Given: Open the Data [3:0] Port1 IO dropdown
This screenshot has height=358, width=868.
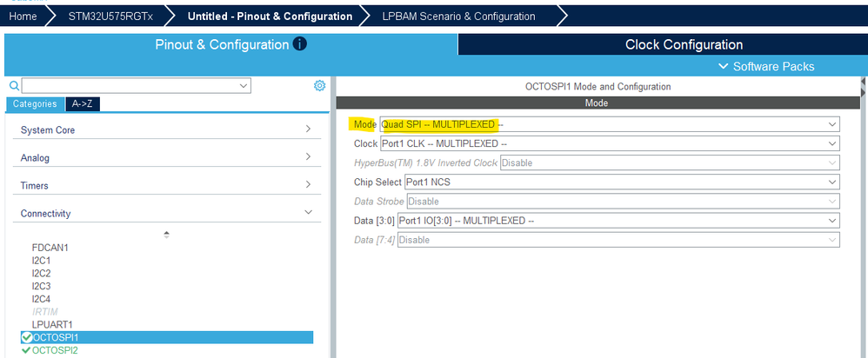Looking at the screenshot, I should (x=618, y=221).
